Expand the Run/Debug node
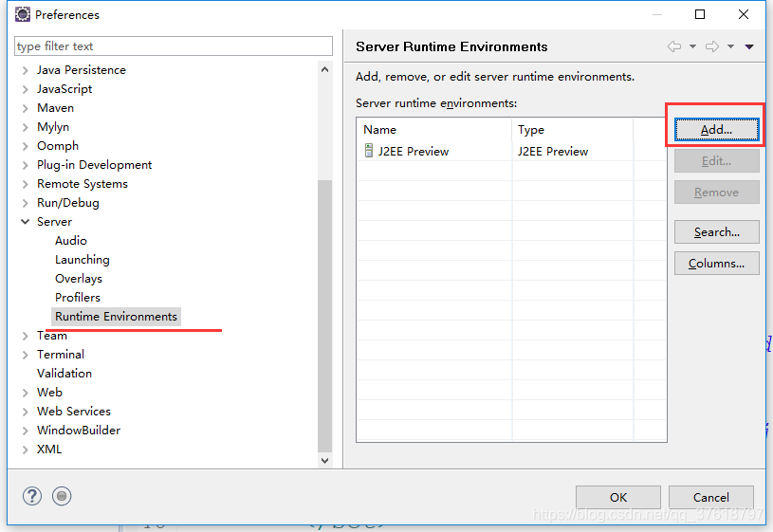The width and height of the screenshot is (773, 532). coord(26,203)
